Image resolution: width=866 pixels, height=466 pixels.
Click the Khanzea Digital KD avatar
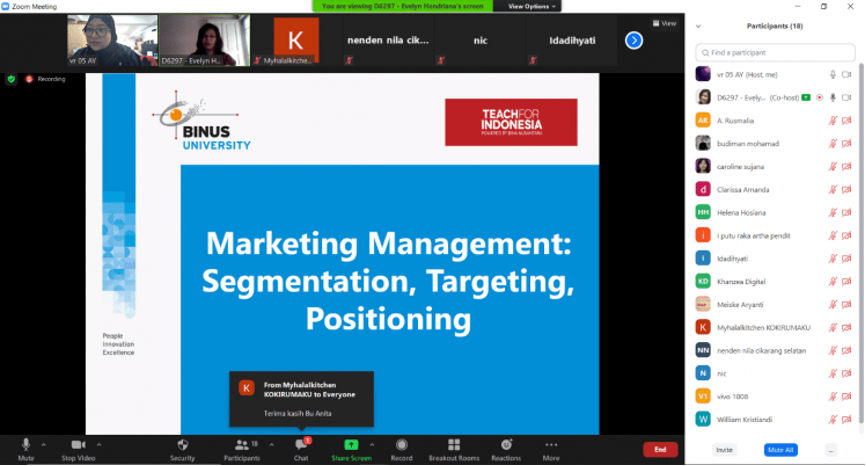[x=703, y=282]
